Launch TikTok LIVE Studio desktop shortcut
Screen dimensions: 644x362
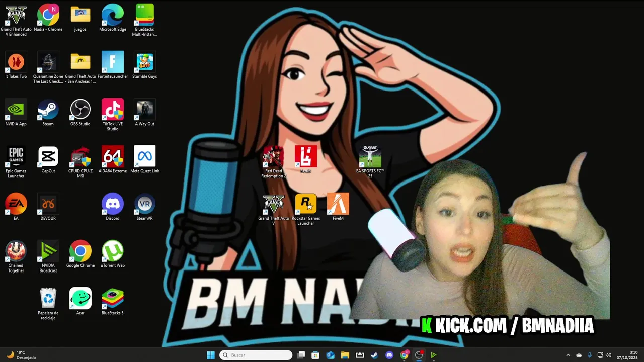113,115
